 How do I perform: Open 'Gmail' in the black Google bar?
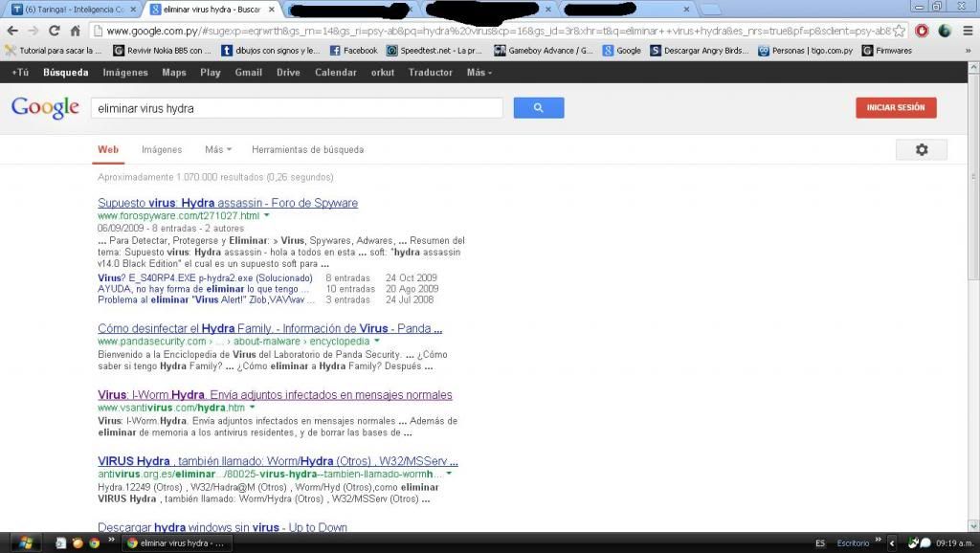pos(248,73)
